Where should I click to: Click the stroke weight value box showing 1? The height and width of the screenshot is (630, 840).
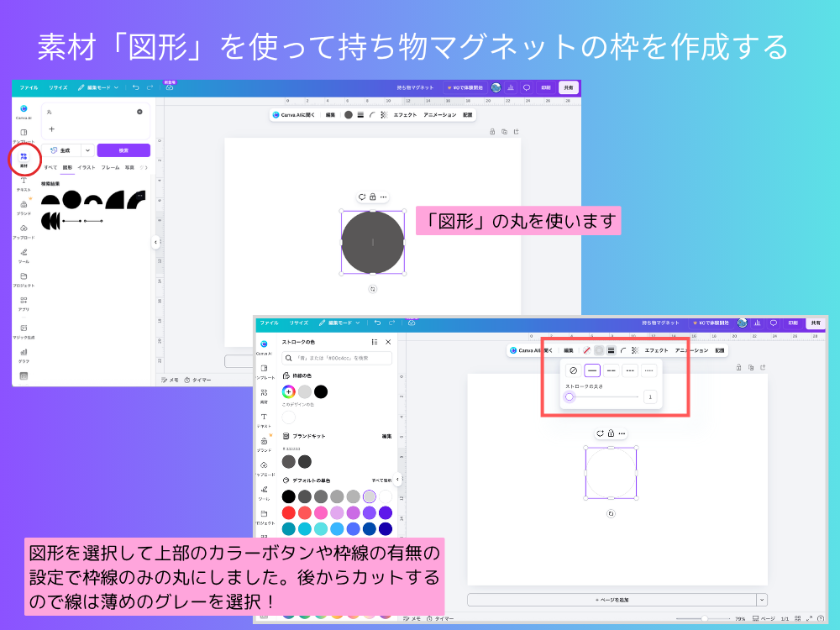click(x=650, y=397)
